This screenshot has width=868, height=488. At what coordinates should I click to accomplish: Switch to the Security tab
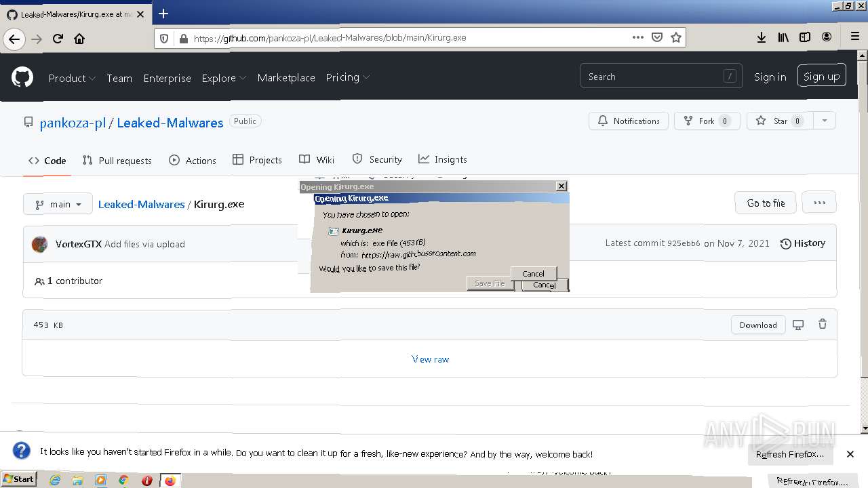click(377, 159)
